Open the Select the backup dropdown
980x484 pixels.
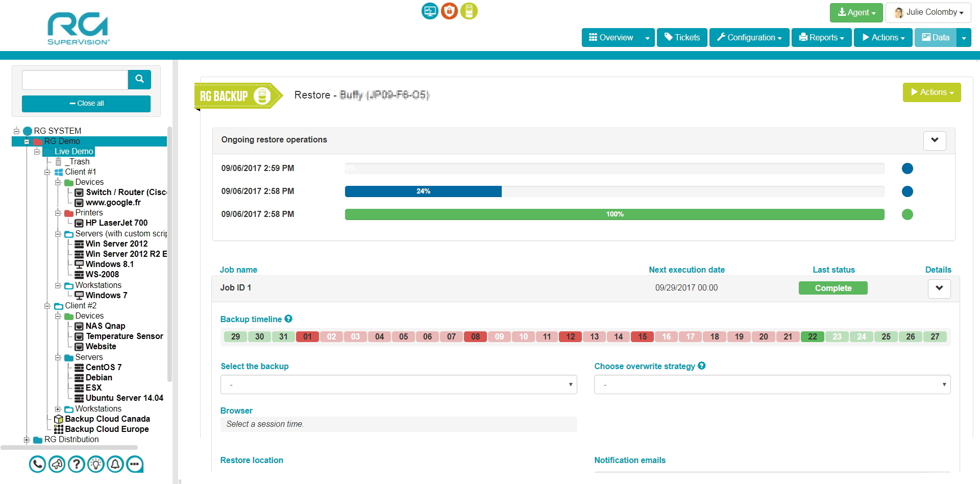(x=398, y=384)
